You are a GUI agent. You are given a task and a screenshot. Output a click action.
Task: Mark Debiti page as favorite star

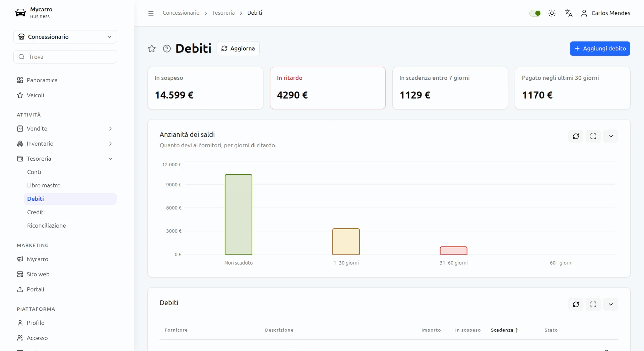pos(152,49)
